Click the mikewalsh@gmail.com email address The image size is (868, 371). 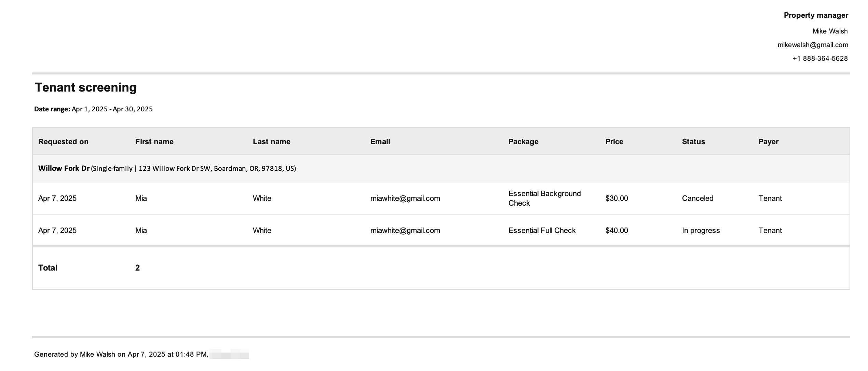point(813,45)
